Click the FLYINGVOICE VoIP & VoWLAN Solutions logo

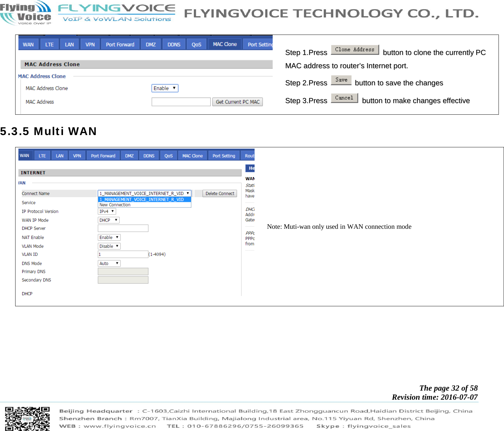point(117,13)
